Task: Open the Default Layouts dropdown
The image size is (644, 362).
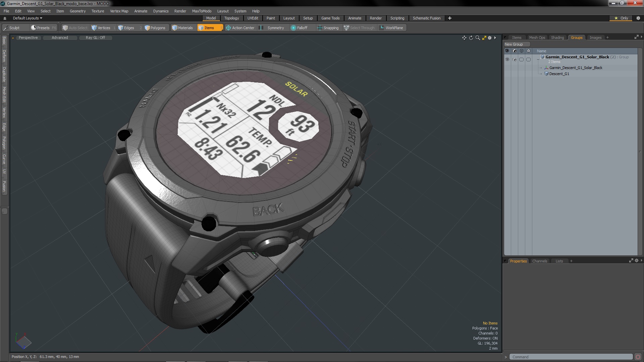Action: [28, 18]
